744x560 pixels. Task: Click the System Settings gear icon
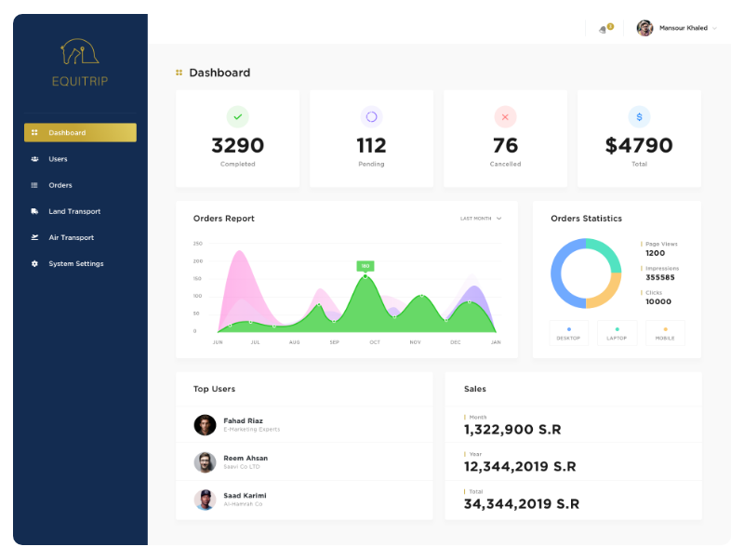tap(34, 263)
